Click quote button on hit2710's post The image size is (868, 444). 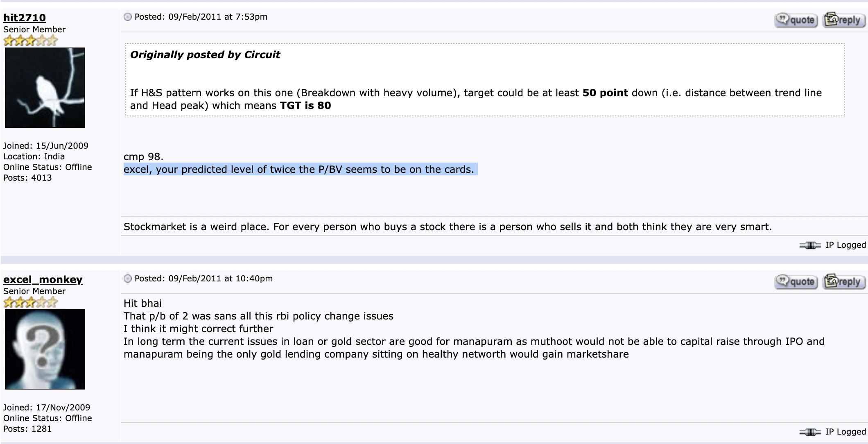tap(796, 20)
